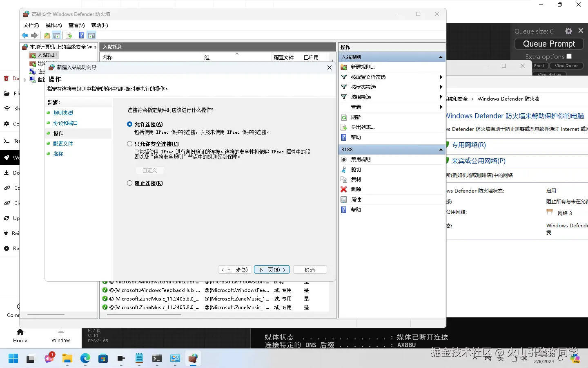Open 操作(A) menu
Viewport: 588px width, 368px height.
54,25
